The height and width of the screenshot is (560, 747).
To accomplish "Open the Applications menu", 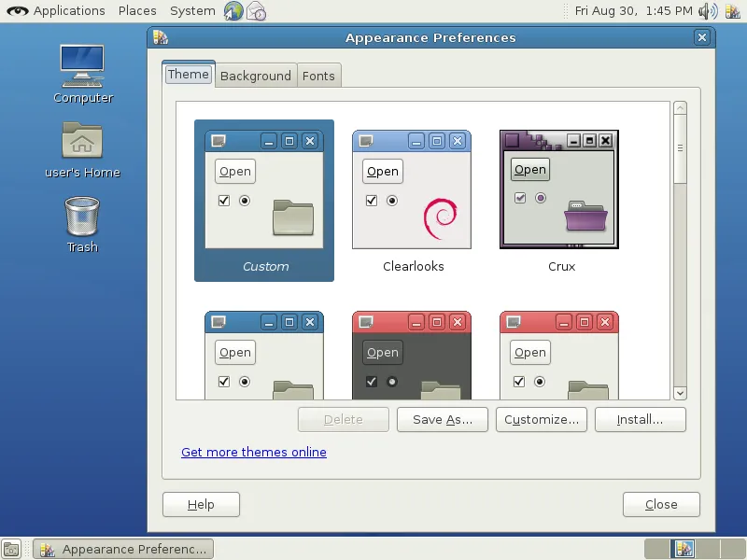I will click(69, 10).
